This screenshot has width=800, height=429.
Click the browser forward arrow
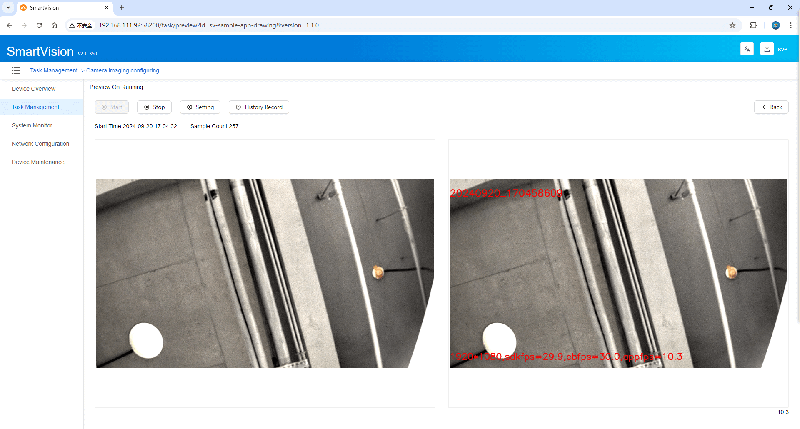click(24, 25)
